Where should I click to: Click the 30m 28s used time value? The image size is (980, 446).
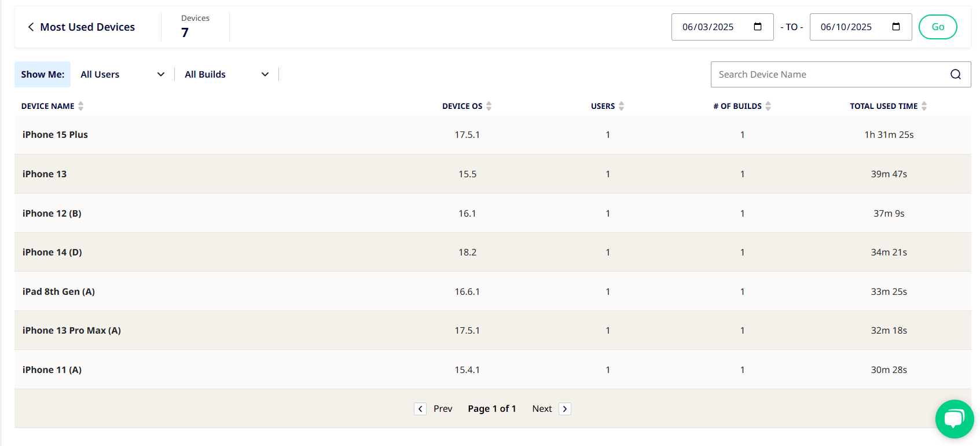[889, 370]
